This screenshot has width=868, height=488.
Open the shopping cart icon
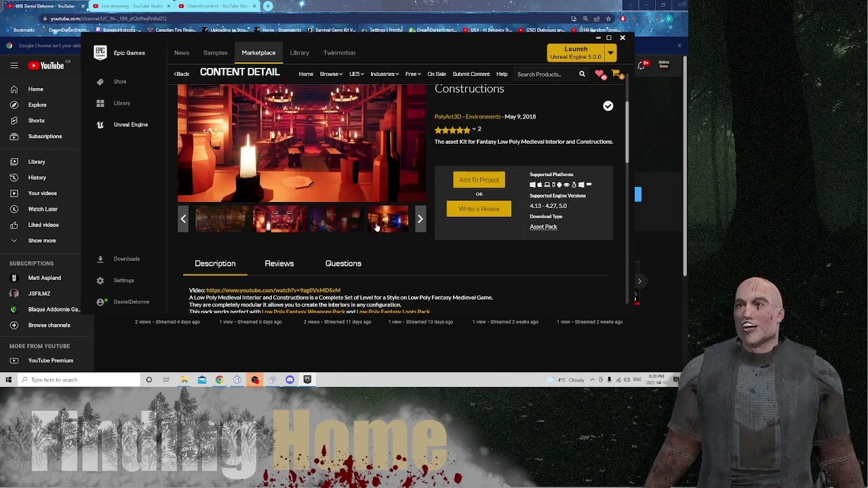[616, 74]
